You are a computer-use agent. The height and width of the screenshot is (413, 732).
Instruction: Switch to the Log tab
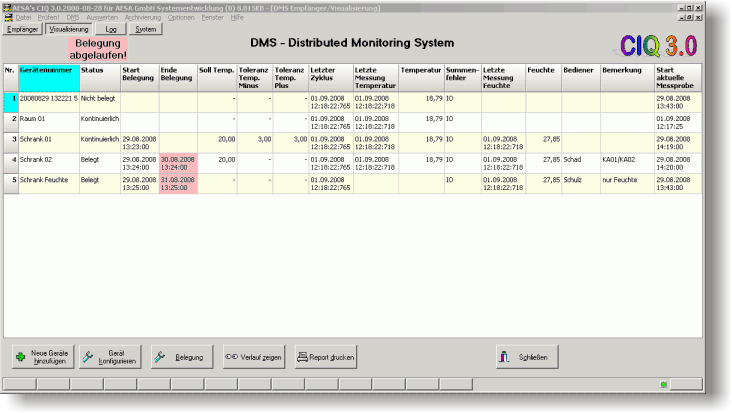click(x=111, y=30)
